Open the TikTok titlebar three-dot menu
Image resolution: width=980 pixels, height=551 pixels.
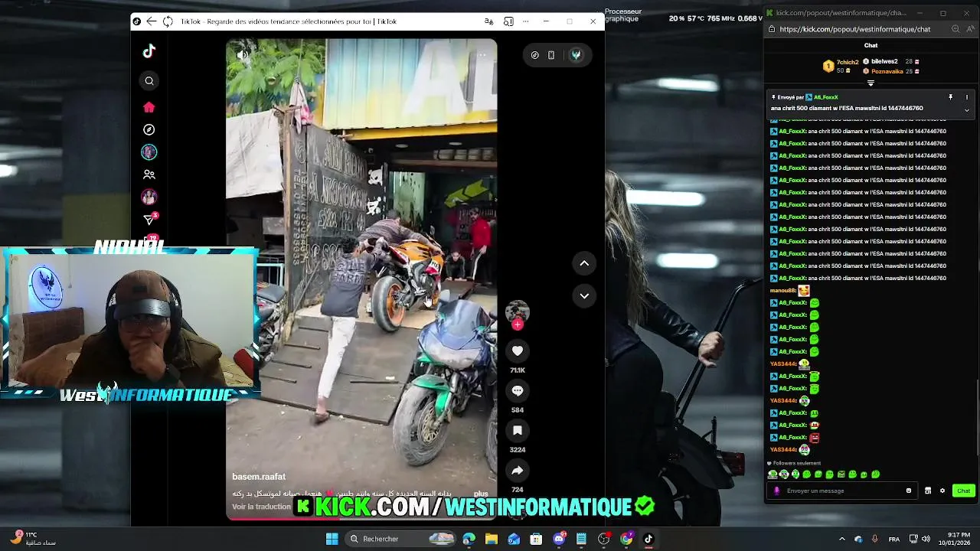[527, 21]
